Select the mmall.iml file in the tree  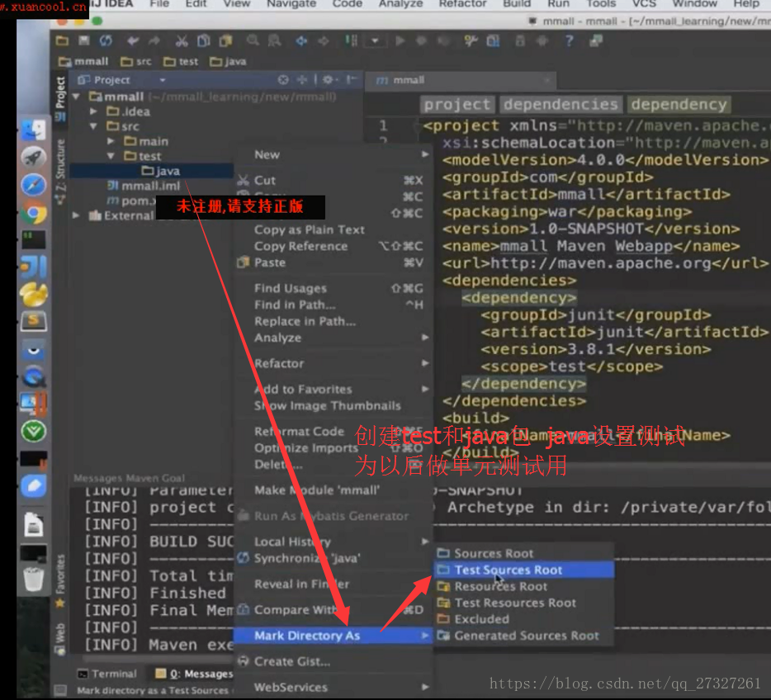pyautogui.click(x=144, y=186)
